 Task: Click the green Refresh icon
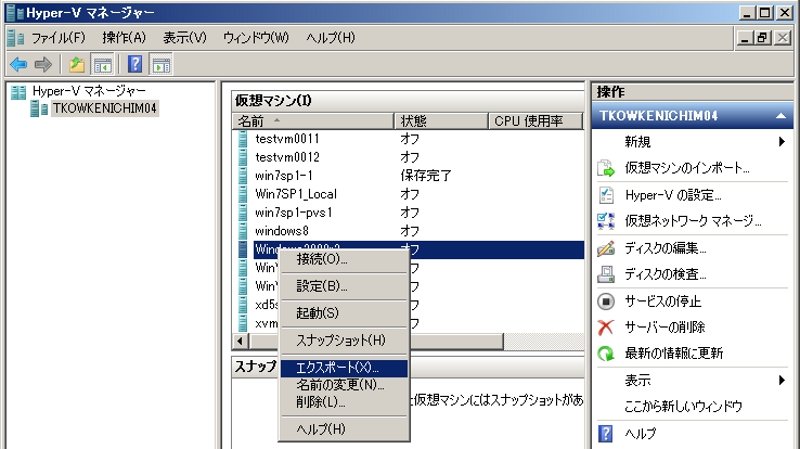pos(606,353)
